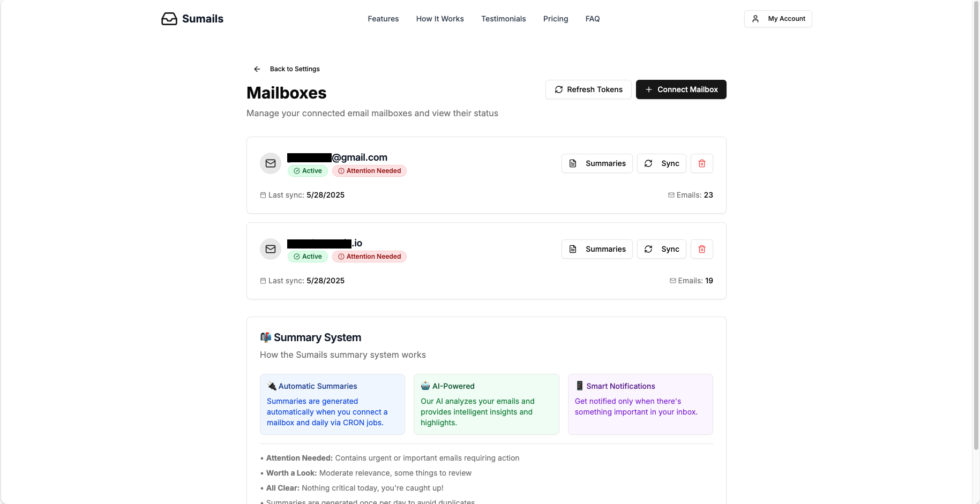The width and height of the screenshot is (980, 504).
Task: Click the Attention Needed badge on the .io mailbox
Action: pyautogui.click(x=369, y=257)
